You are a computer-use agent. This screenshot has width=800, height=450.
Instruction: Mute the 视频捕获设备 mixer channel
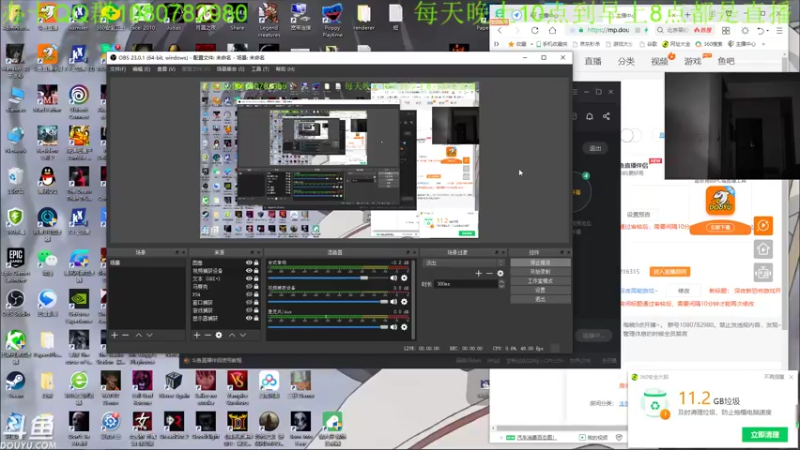click(x=393, y=302)
